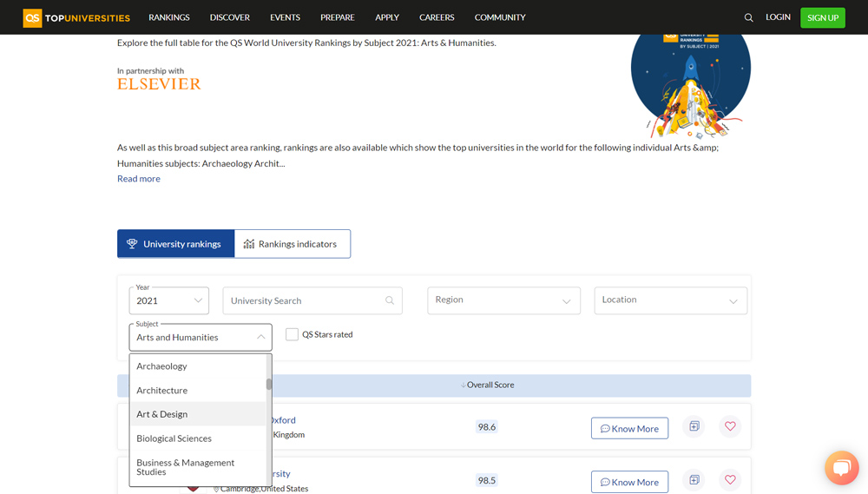Click Know More for 98.6 score row
The image size is (868, 494).
629,428
